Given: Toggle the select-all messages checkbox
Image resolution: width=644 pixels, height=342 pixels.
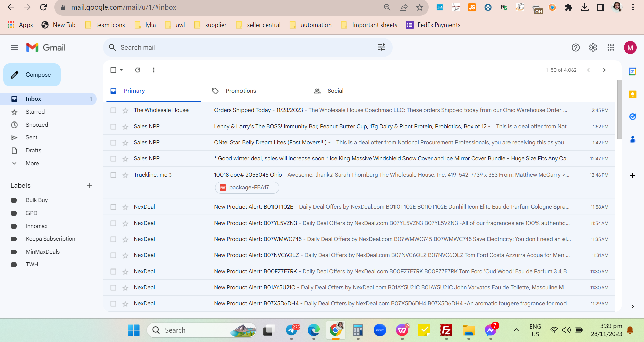Looking at the screenshot, I should pyautogui.click(x=113, y=70).
